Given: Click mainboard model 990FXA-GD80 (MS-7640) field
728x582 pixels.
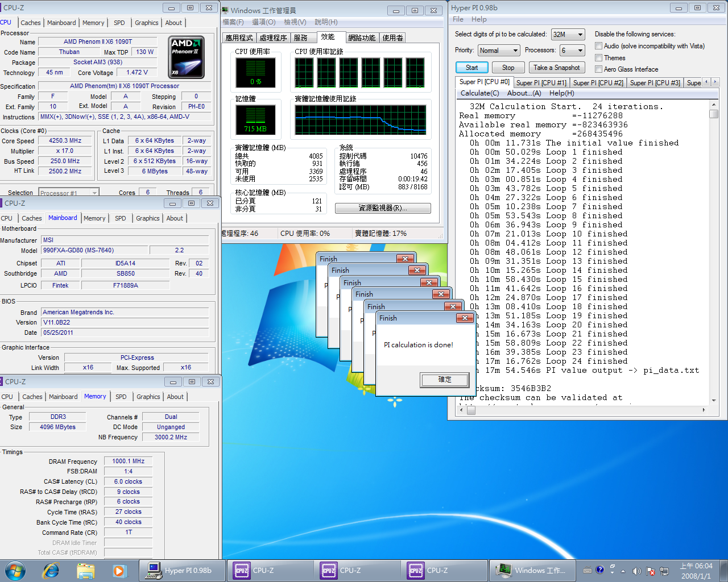Looking at the screenshot, I should [94, 250].
